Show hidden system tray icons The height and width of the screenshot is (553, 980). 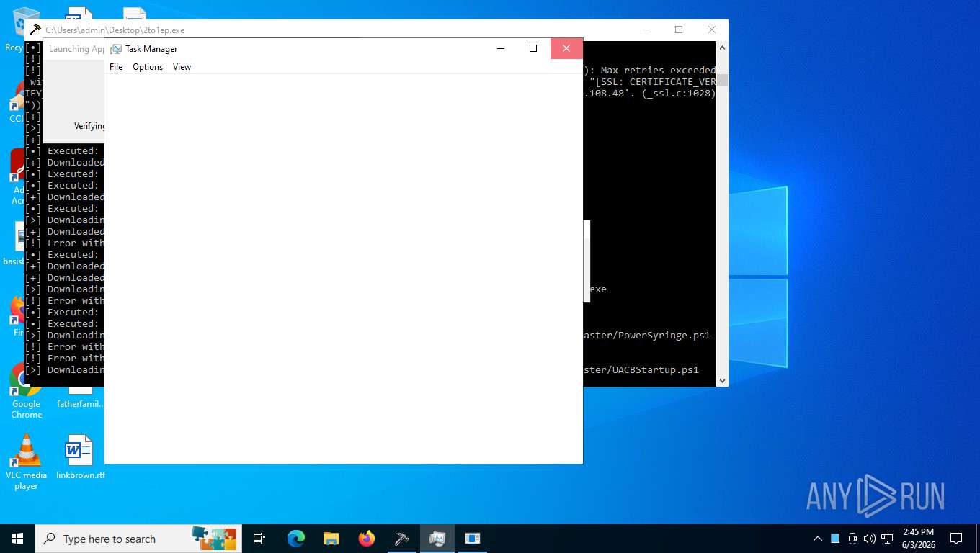click(818, 539)
